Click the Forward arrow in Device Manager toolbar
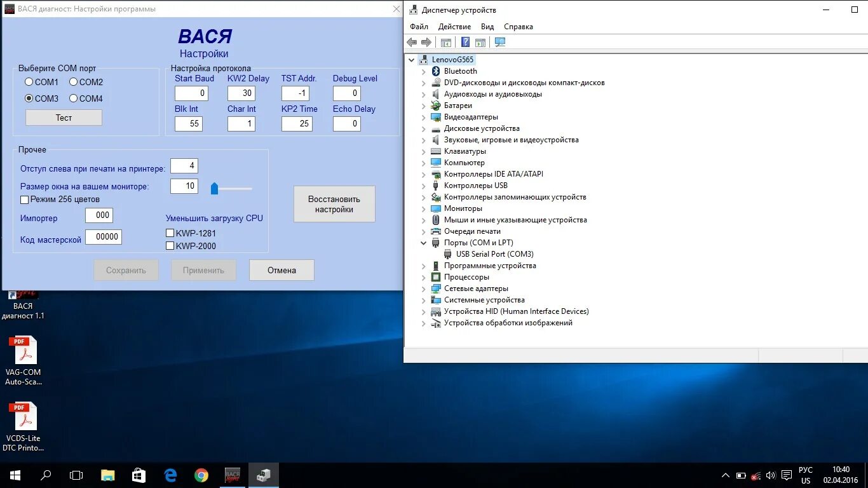Image resolution: width=868 pixels, height=488 pixels. (426, 43)
